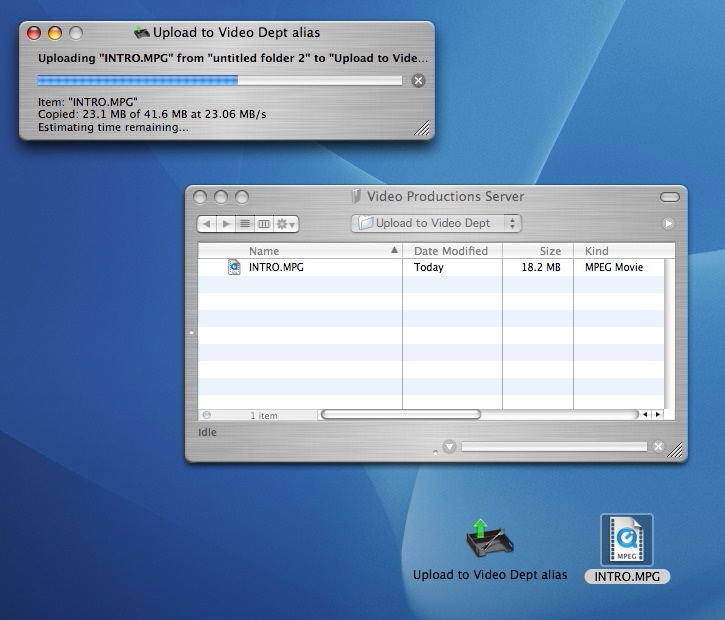725x620 pixels.
Task: Switch to column view mode
Action: pos(264,224)
